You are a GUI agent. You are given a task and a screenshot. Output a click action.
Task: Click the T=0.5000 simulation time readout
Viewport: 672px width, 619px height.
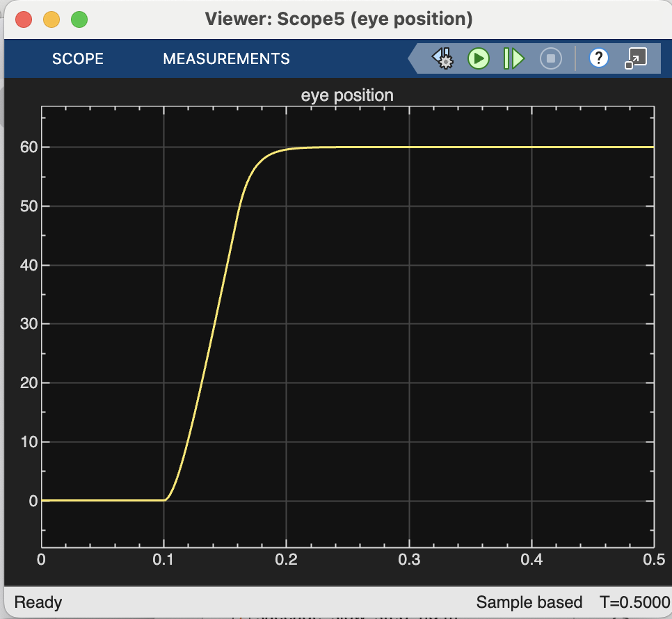[x=630, y=602]
